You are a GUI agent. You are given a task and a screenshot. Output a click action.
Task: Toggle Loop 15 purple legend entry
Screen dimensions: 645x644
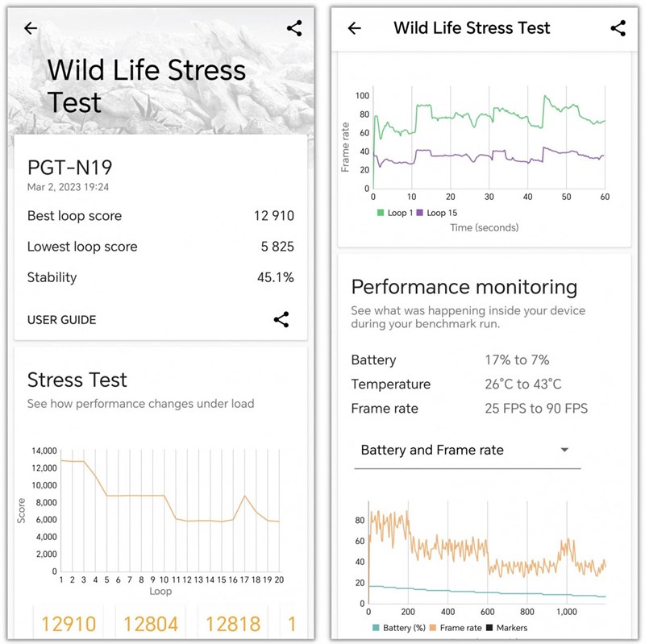coord(442,213)
